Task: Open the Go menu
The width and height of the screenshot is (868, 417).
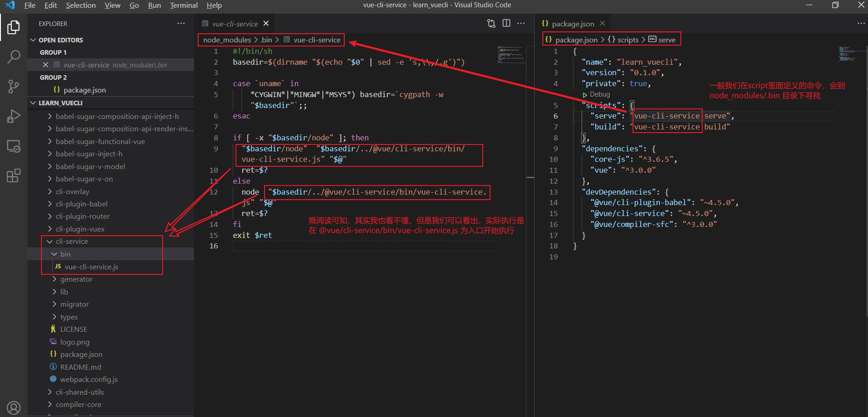Action: (134, 5)
